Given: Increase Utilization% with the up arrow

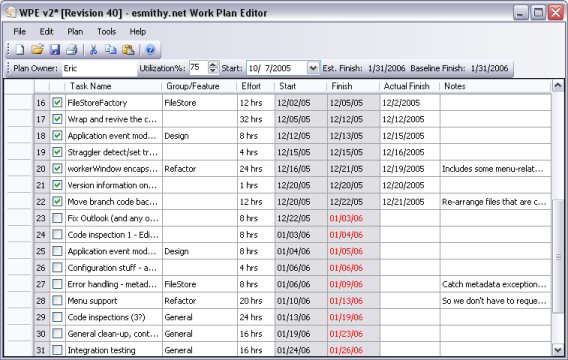Looking at the screenshot, I should 213,64.
